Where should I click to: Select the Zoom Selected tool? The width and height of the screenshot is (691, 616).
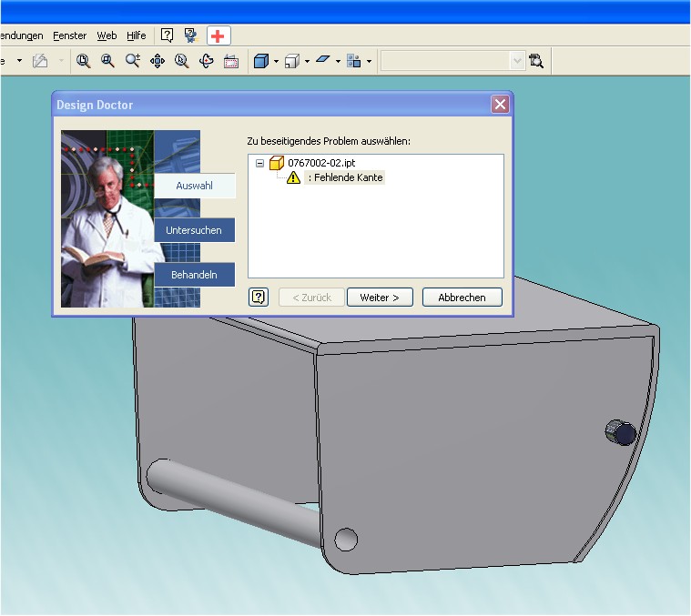click(x=181, y=61)
